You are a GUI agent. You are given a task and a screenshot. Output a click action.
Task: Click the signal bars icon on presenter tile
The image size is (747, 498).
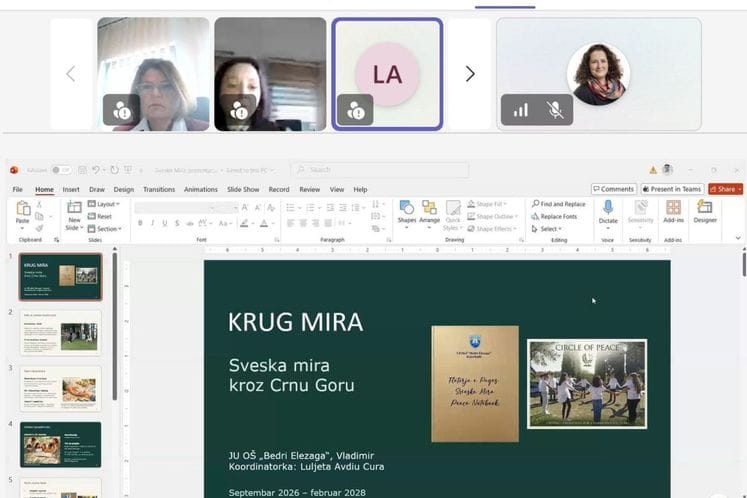pyautogui.click(x=520, y=111)
